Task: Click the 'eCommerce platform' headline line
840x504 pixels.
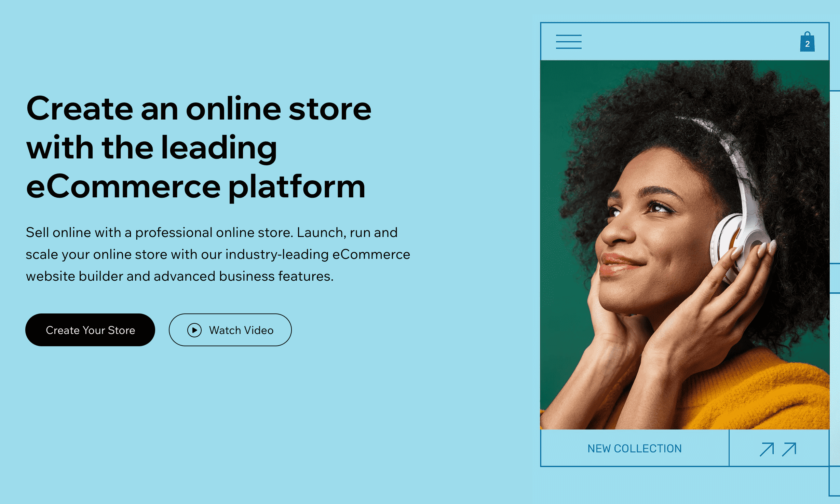Action: pos(196,187)
